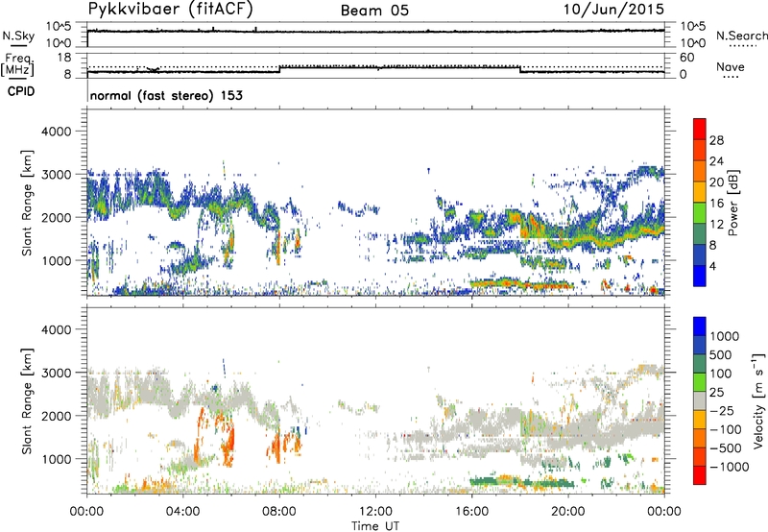Click the 'CPID' label
Screen dimensions: 768x532
tap(21, 91)
